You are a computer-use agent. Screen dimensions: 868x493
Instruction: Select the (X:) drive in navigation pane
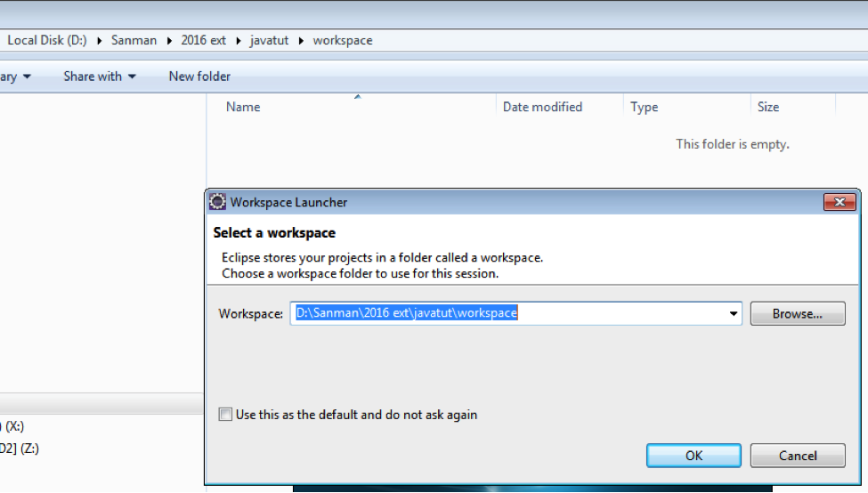pos(12,426)
